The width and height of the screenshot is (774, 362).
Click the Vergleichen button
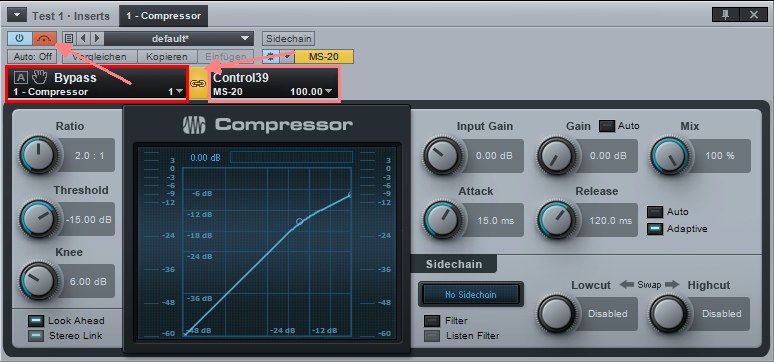[x=99, y=56]
